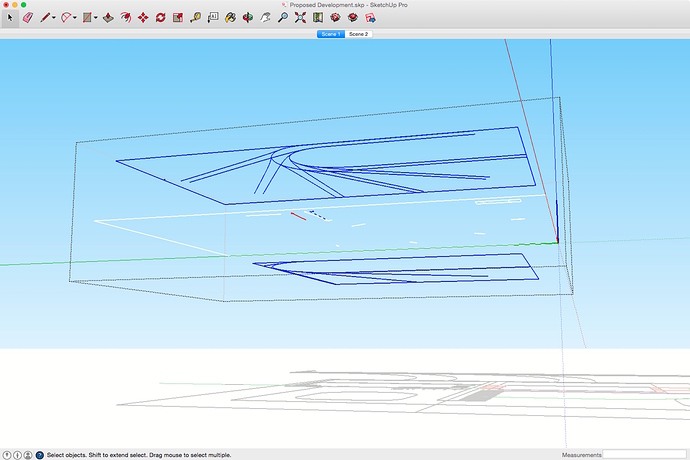Click the geo-location status icon
The image size is (690, 460).
pyautogui.click(x=7, y=455)
